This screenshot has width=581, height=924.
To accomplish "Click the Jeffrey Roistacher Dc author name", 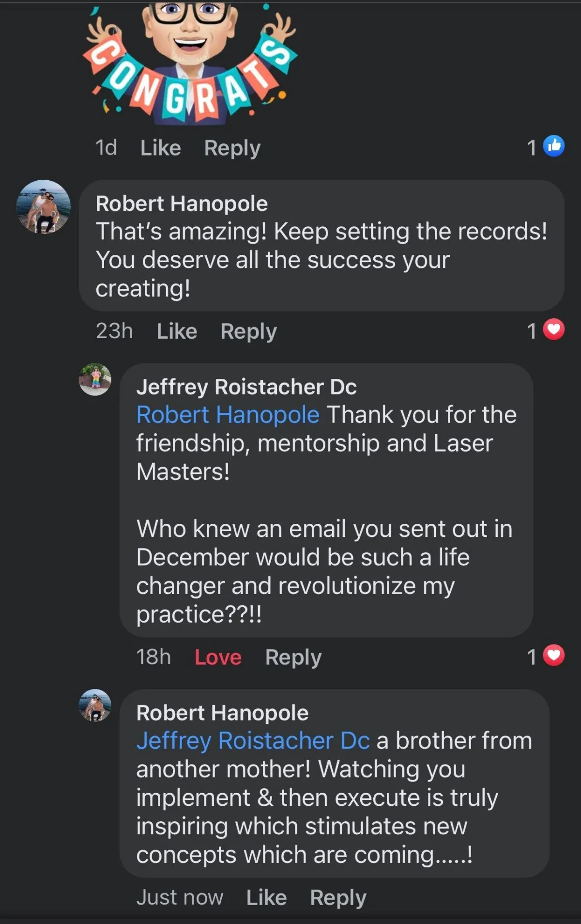I will pyautogui.click(x=246, y=387).
